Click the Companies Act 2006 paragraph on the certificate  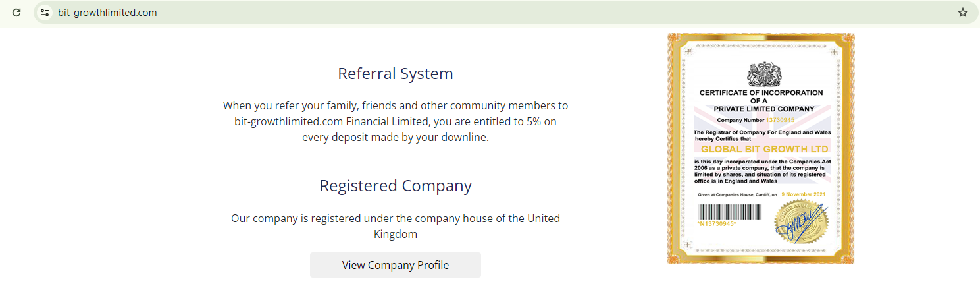761,171
